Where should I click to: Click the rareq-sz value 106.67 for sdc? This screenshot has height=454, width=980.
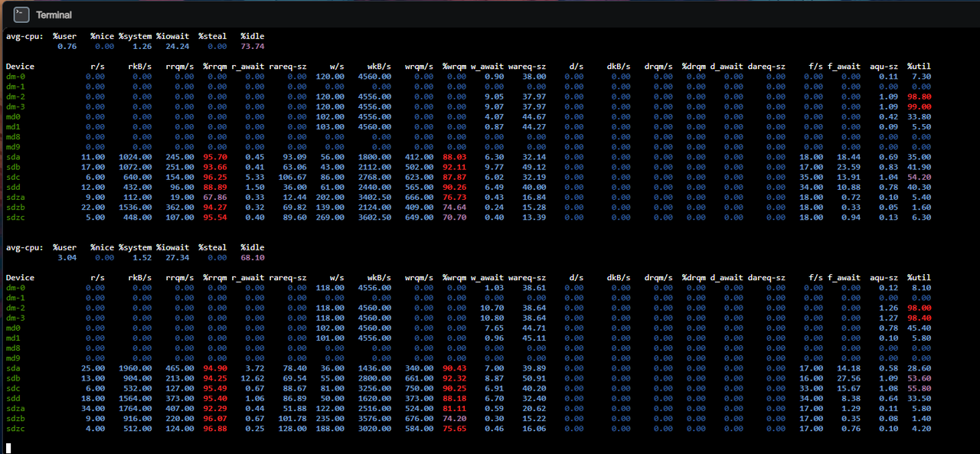click(291, 177)
